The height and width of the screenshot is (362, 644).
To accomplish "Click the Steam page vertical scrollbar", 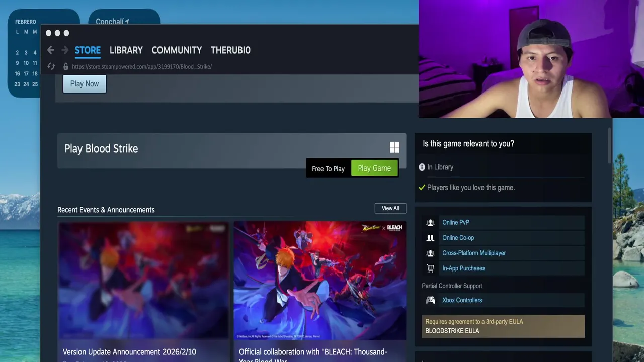I will pyautogui.click(x=609, y=146).
